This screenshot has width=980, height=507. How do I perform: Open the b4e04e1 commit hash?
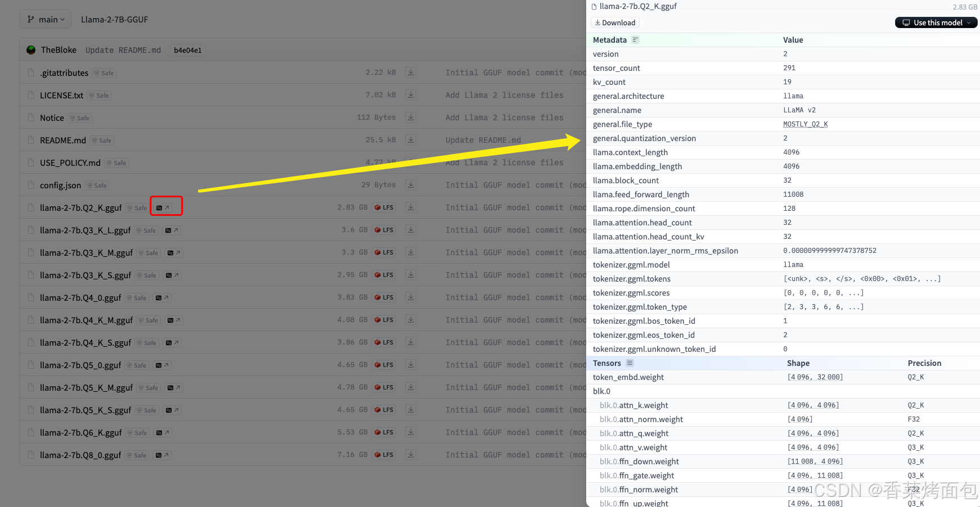tap(188, 50)
